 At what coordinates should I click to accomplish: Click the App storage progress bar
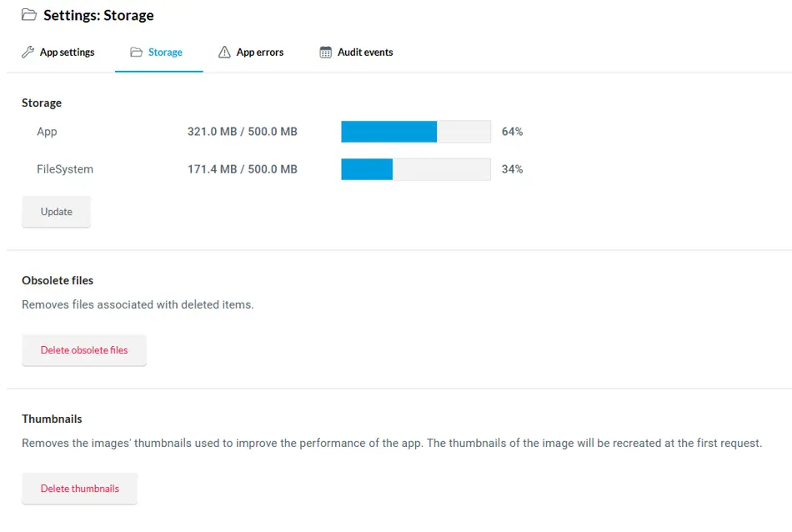coord(416,132)
